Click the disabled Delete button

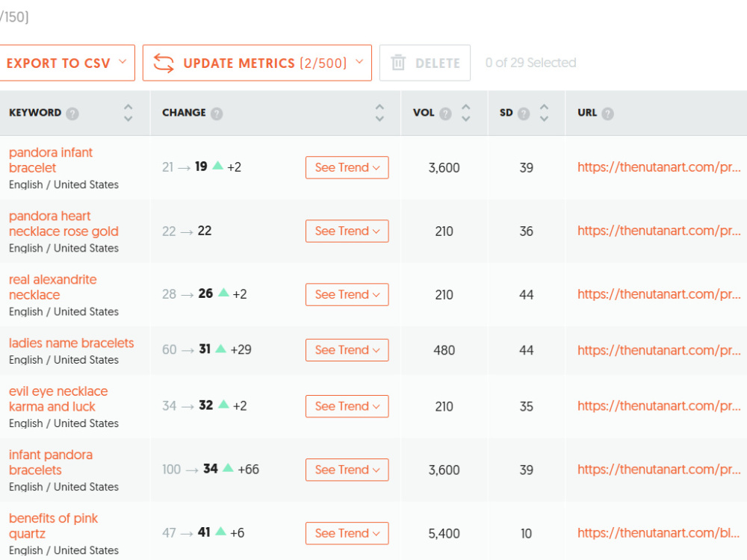pyautogui.click(x=425, y=63)
